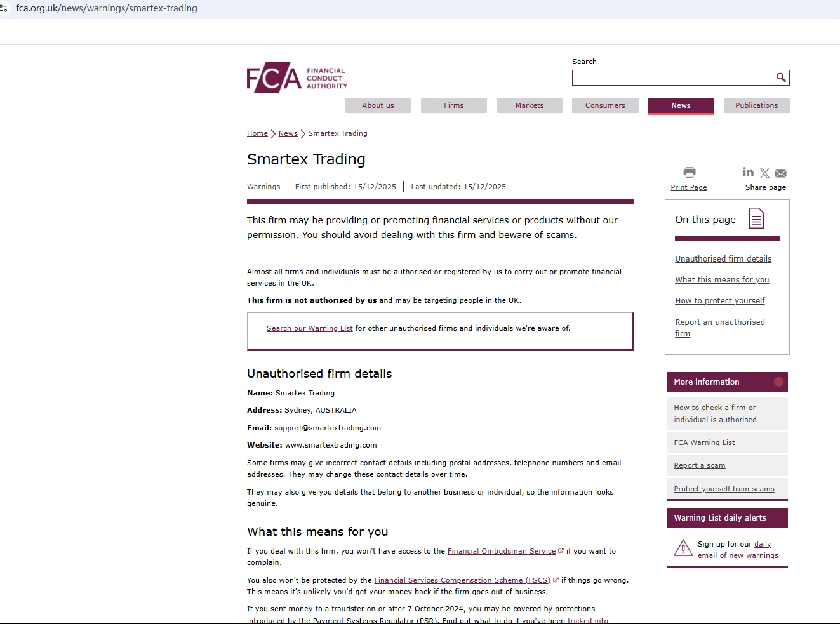Open the About us menu
Screen dimensions: 840x624
[x=378, y=105]
